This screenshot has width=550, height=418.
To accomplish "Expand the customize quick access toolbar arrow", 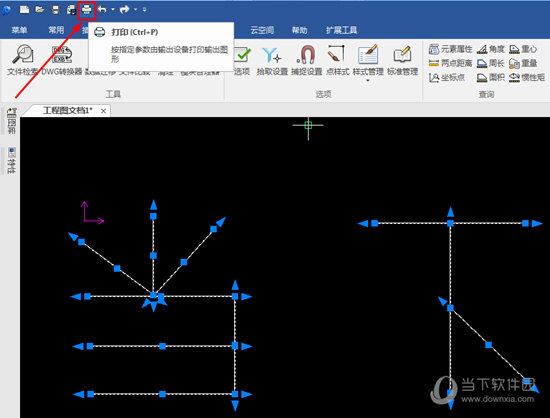I will (145, 9).
